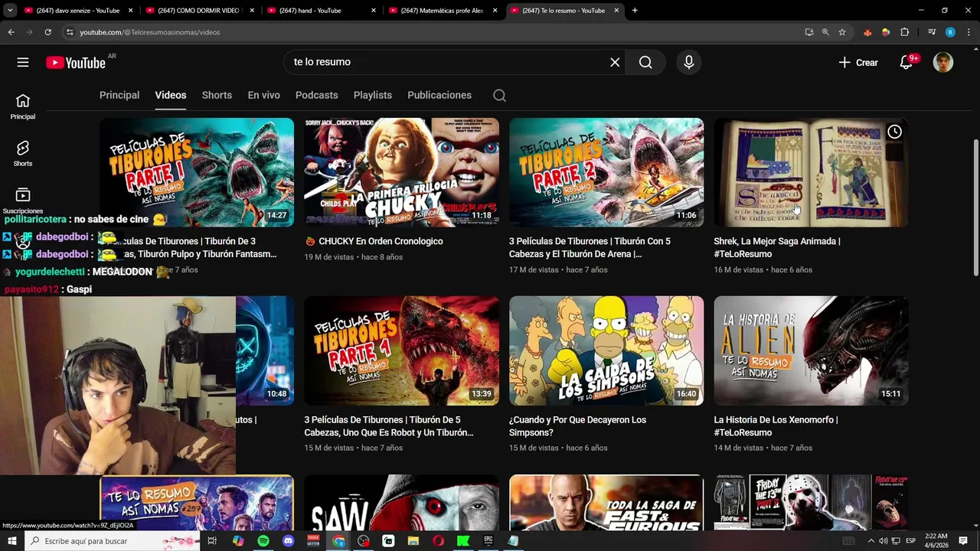Submit search with the magnifier button
The image size is (980, 551).
(645, 63)
